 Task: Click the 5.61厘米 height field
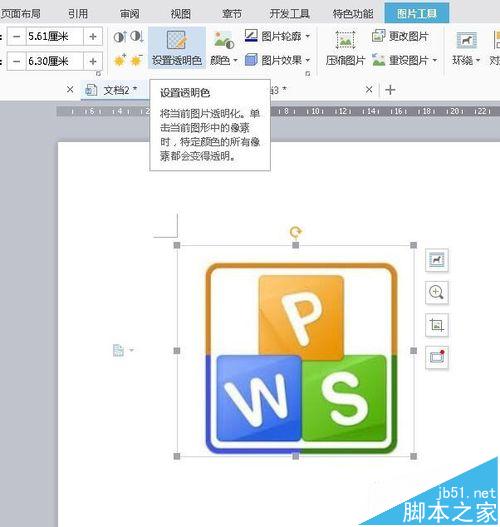[x=54, y=36]
